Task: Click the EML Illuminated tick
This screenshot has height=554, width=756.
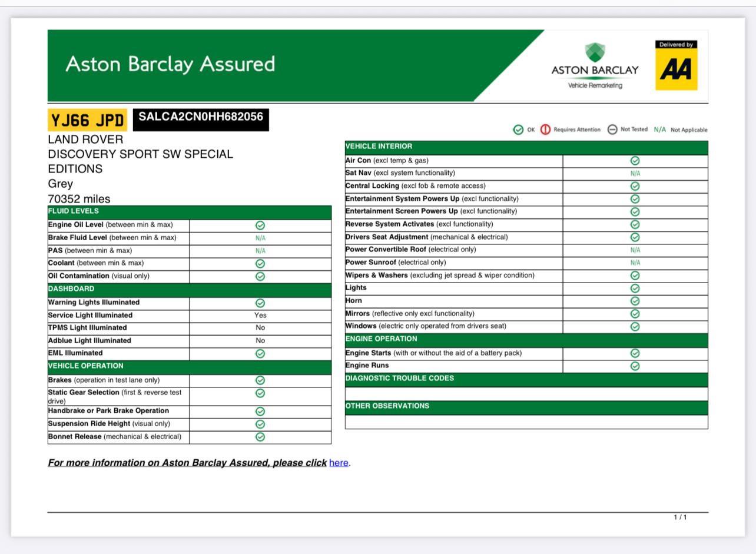Action: [260, 354]
